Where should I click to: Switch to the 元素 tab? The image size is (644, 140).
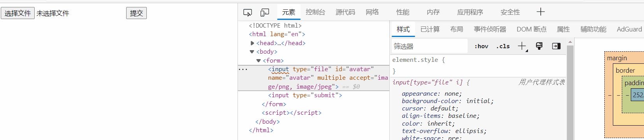coord(289,12)
